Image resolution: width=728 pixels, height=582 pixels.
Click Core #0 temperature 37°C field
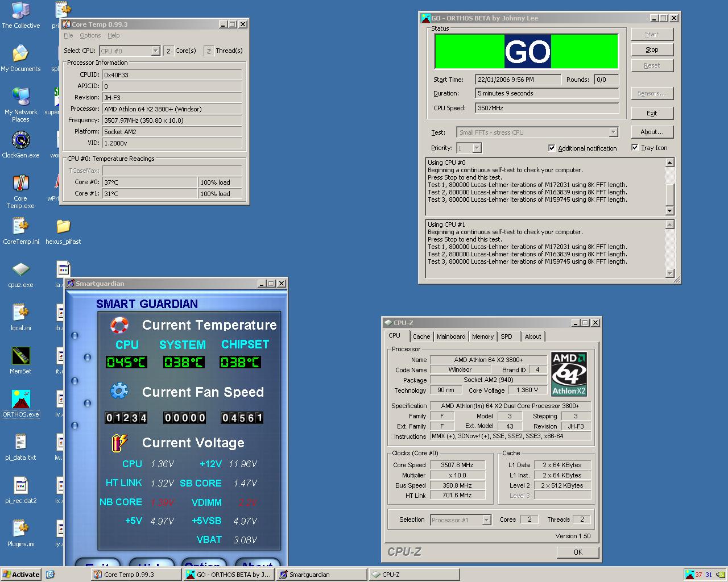tap(150, 182)
